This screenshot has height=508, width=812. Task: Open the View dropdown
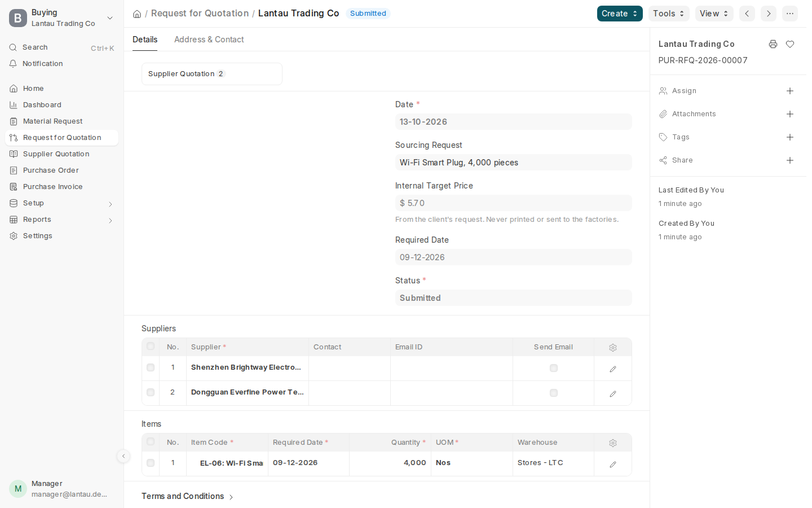click(x=714, y=14)
